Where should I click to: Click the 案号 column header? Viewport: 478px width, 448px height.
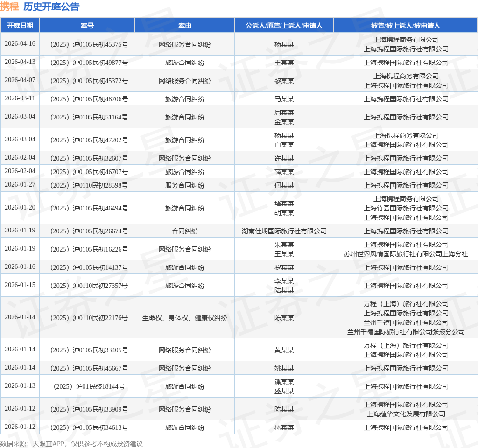click(x=87, y=26)
